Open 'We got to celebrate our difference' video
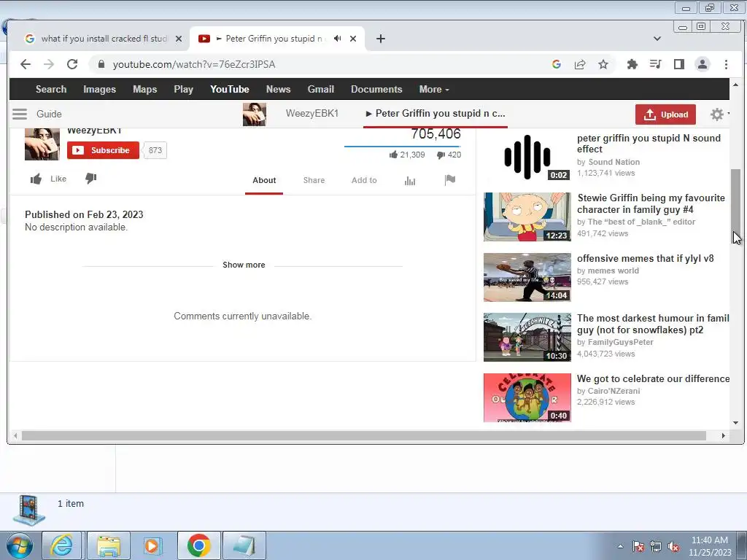Image resolution: width=747 pixels, height=560 pixels. 653,378
